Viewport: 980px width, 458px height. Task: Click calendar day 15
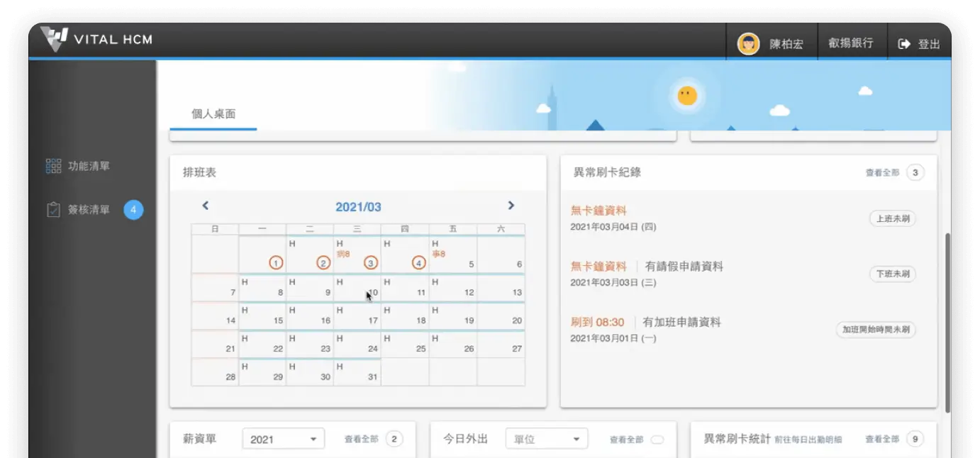coord(262,316)
